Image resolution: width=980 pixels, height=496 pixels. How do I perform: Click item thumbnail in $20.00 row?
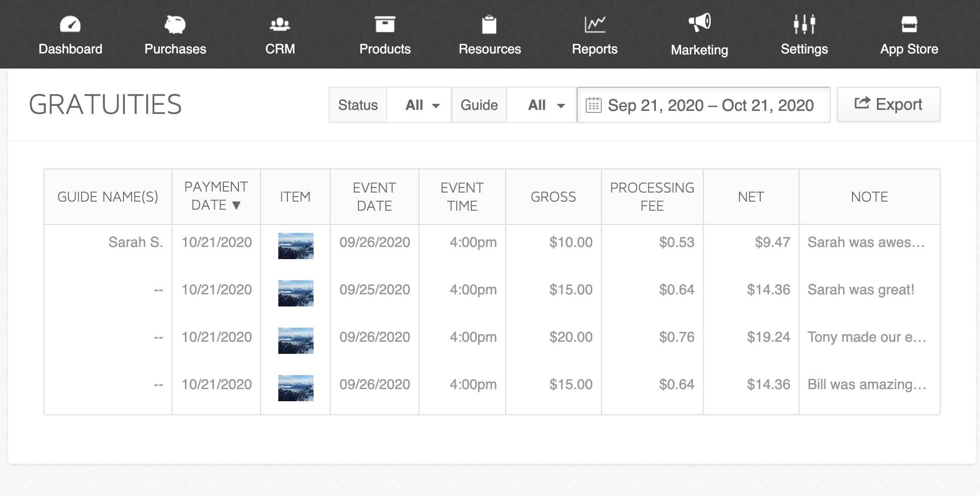[296, 341]
